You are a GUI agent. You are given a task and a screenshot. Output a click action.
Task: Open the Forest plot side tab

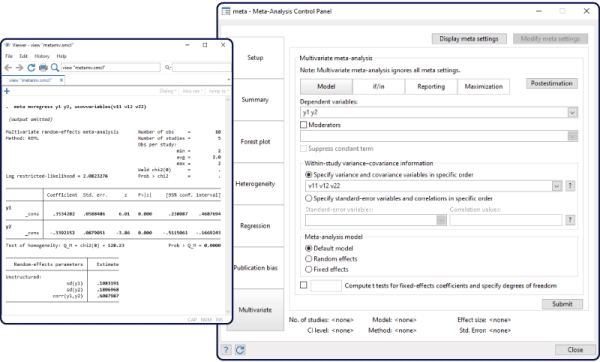click(255, 142)
